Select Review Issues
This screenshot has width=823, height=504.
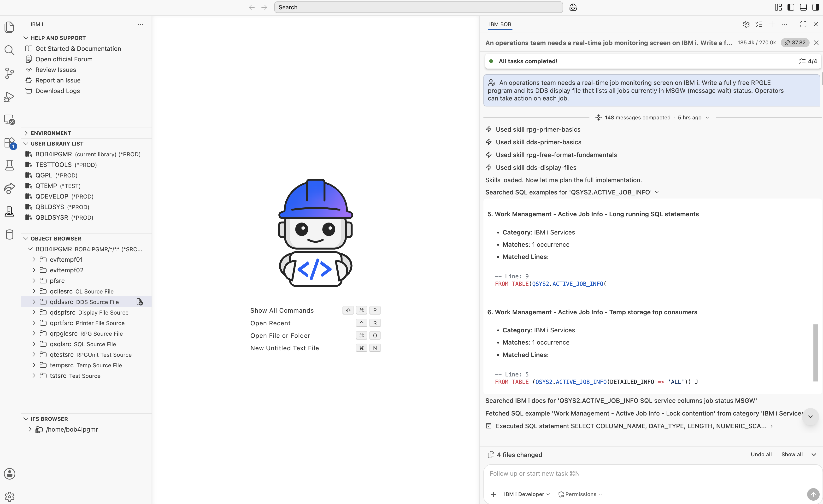point(55,70)
